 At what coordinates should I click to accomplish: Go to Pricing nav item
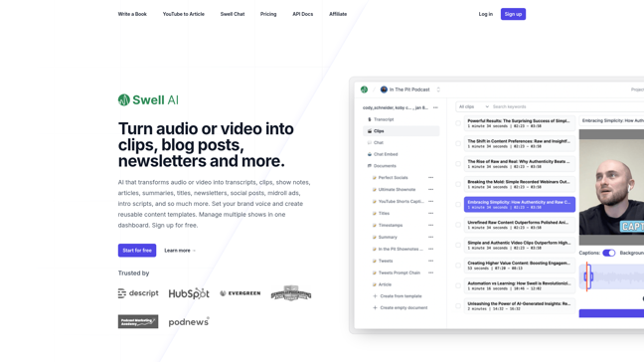(268, 14)
